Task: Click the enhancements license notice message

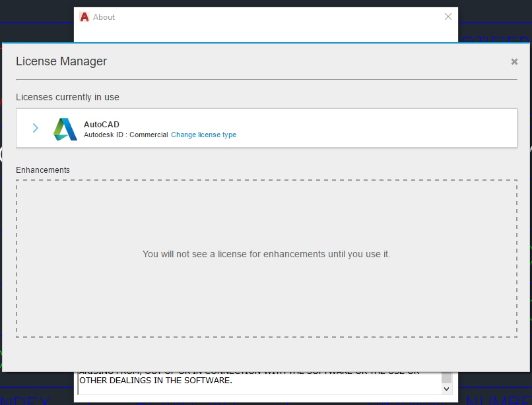Action: (267, 254)
